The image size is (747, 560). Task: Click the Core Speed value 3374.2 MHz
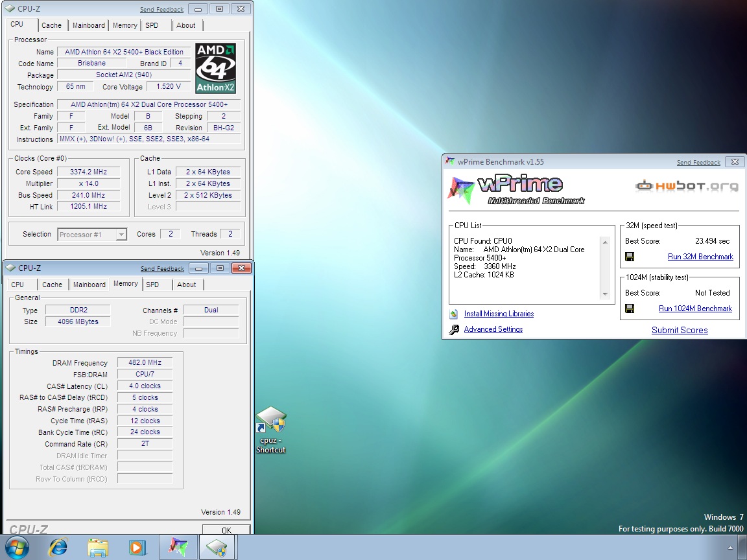(x=89, y=172)
